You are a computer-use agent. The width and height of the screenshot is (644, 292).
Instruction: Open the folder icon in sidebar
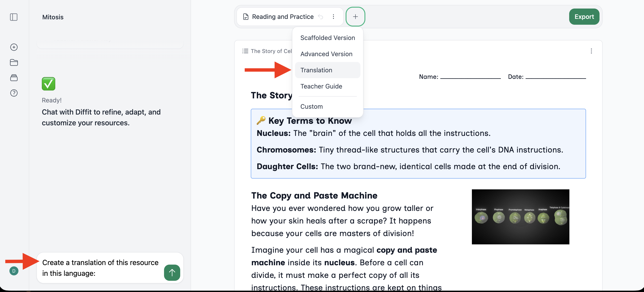tap(14, 62)
